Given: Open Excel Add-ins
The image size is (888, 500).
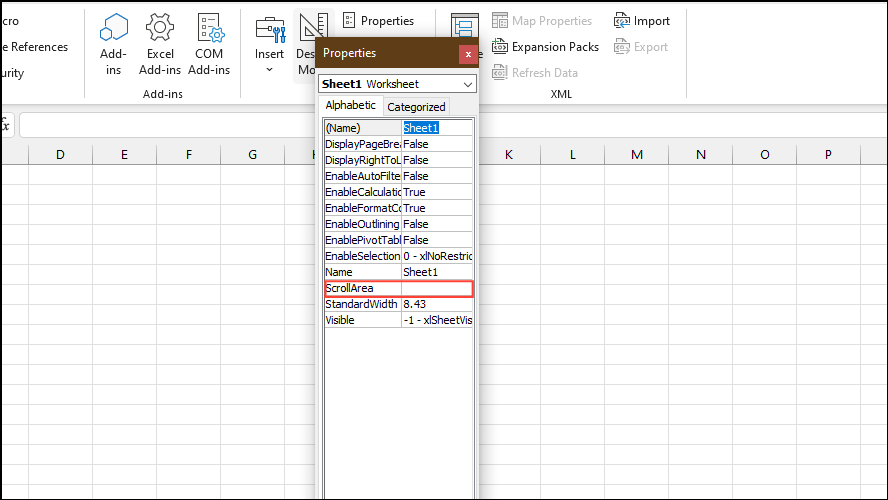Looking at the screenshot, I should [160, 44].
